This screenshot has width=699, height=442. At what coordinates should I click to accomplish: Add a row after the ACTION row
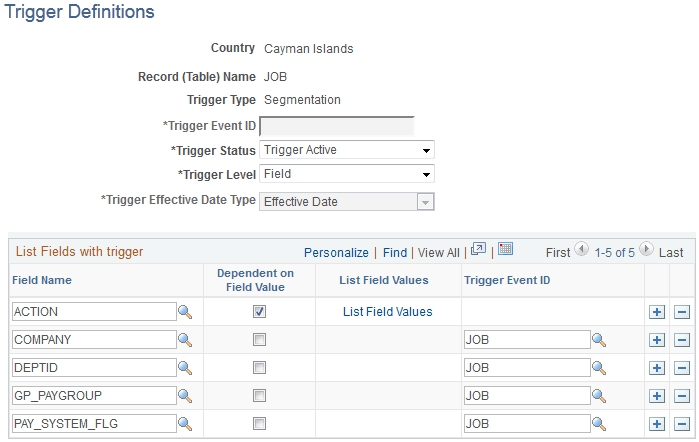(x=657, y=312)
